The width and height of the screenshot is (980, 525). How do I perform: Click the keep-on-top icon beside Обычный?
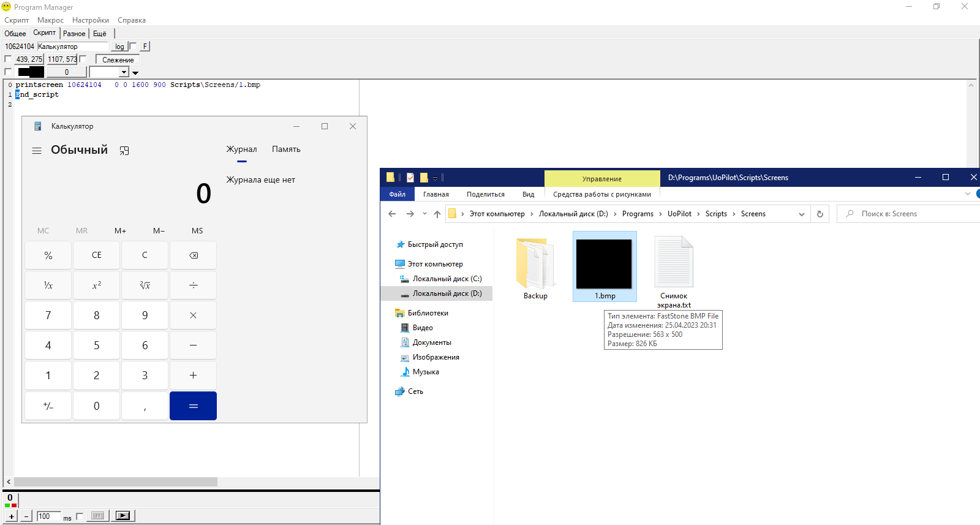click(x=124, y=151)
